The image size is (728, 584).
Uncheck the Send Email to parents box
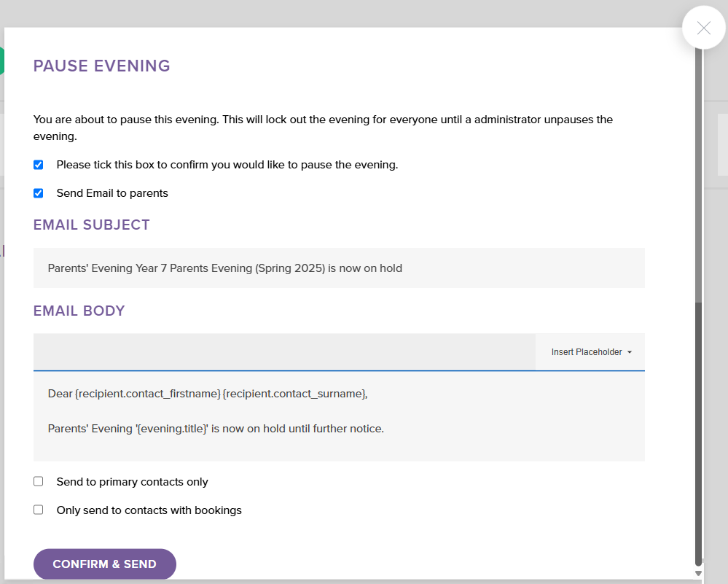tap(39, 193)
